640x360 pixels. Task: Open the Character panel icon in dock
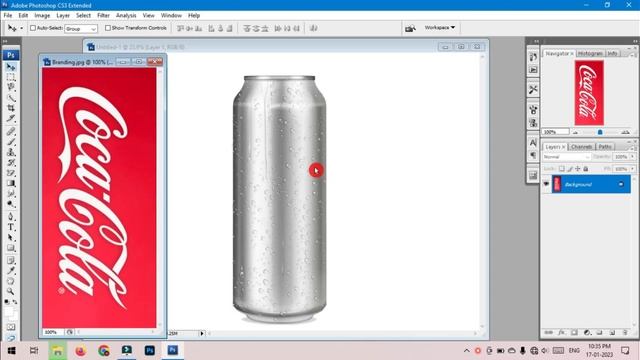(533, 142)
